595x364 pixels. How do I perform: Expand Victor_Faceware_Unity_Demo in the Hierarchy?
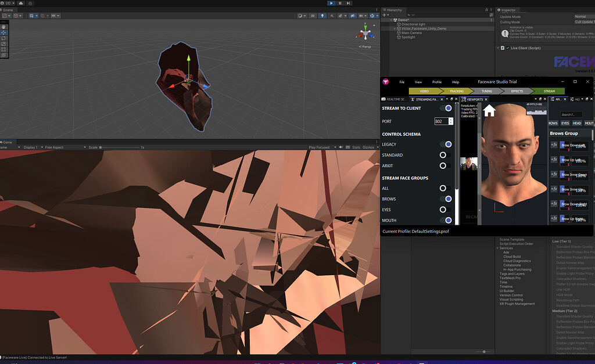coord(395,28)
